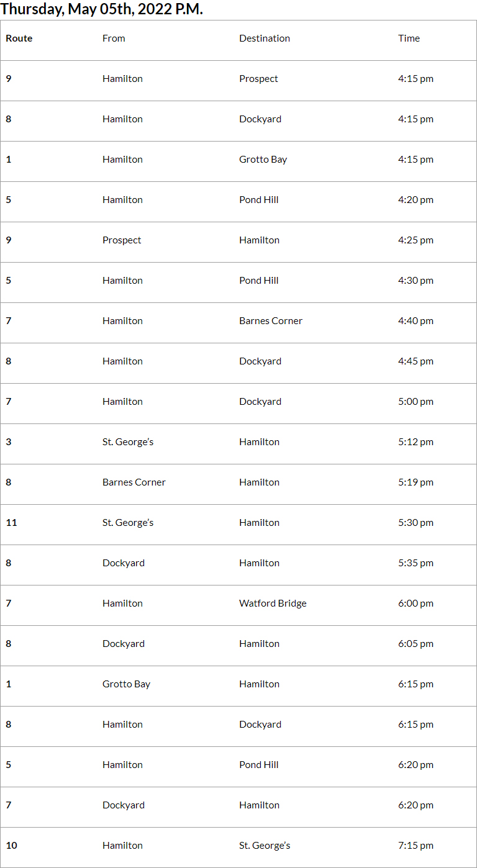
Task: Click Barnes Corner in the Destination column
Action: pyautogui.click(x=271, y=321)
